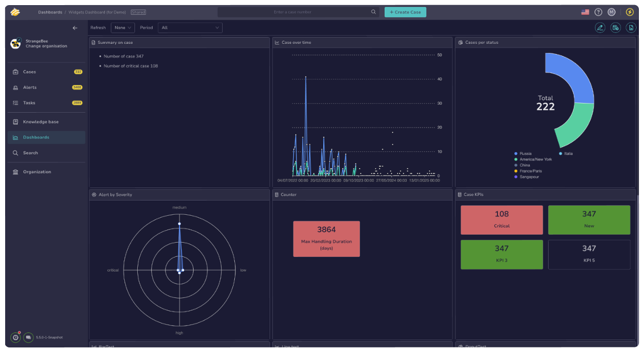
Task: Open the Period All dropdown
Action: point(190,27)
